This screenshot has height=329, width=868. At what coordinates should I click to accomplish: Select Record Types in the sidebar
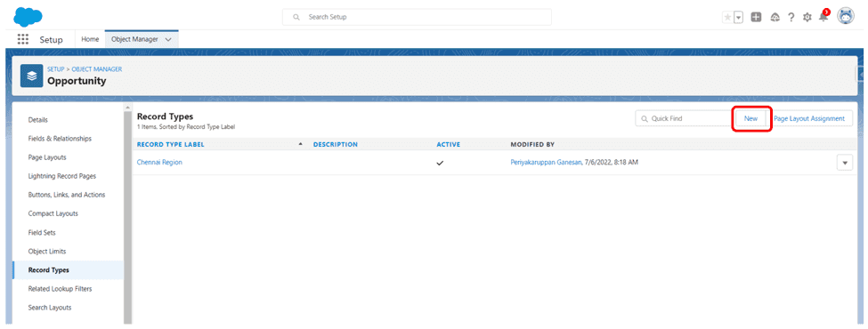68,270
